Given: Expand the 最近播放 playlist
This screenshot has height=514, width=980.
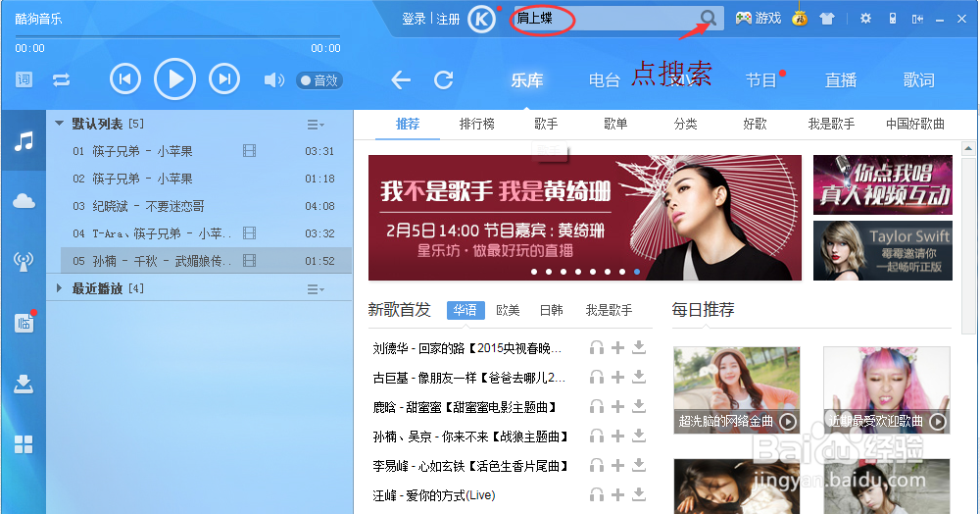Looking at the screenshot, I should 60,288.
